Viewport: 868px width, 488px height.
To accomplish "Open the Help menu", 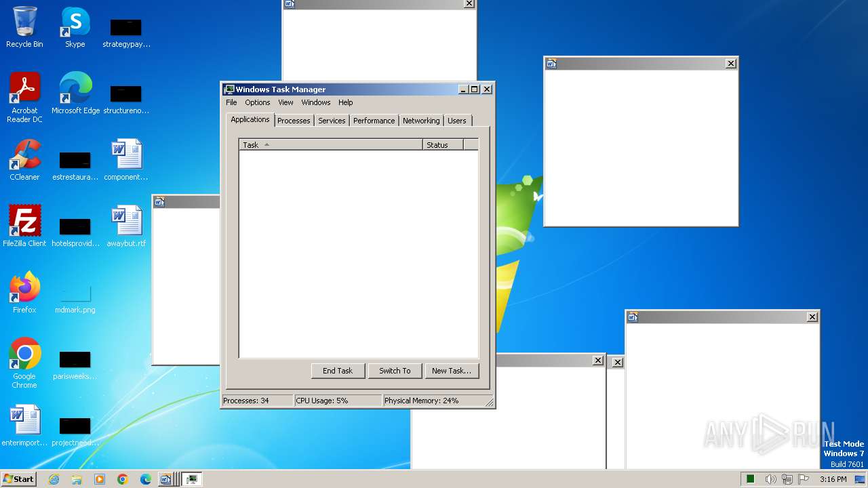I will [346, 102].
